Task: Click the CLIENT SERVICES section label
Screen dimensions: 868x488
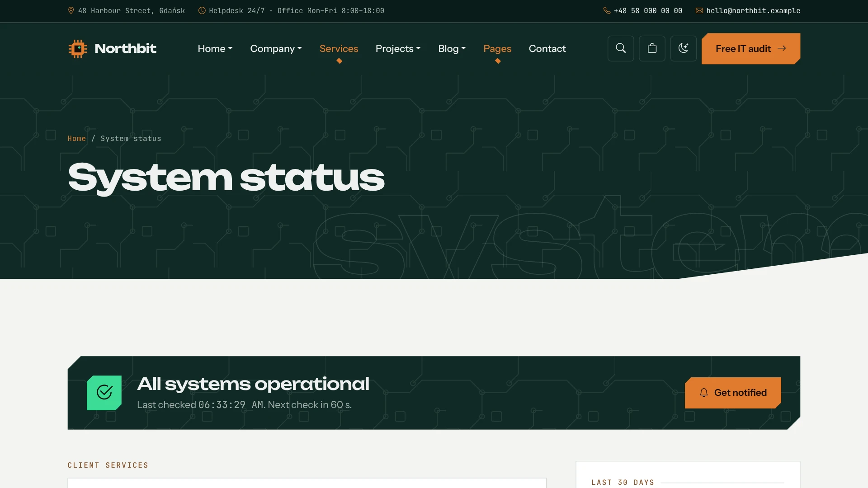Action: pos(108,465)
